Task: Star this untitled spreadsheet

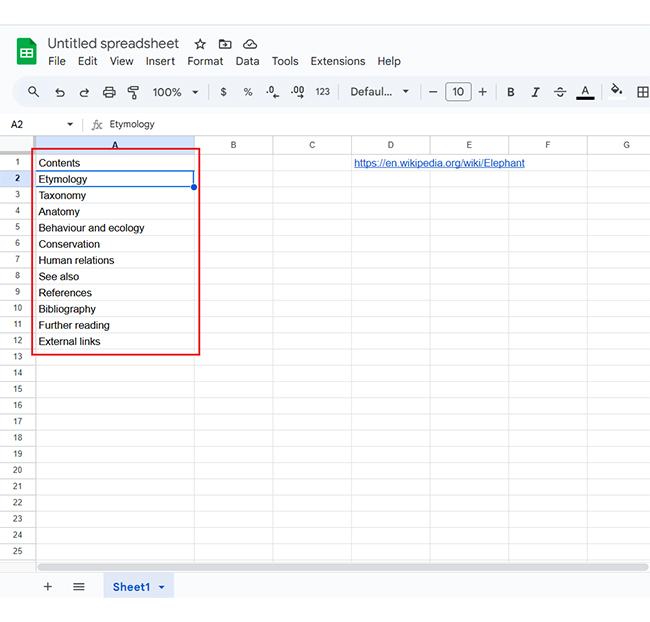Action: [x=200, y=44]
